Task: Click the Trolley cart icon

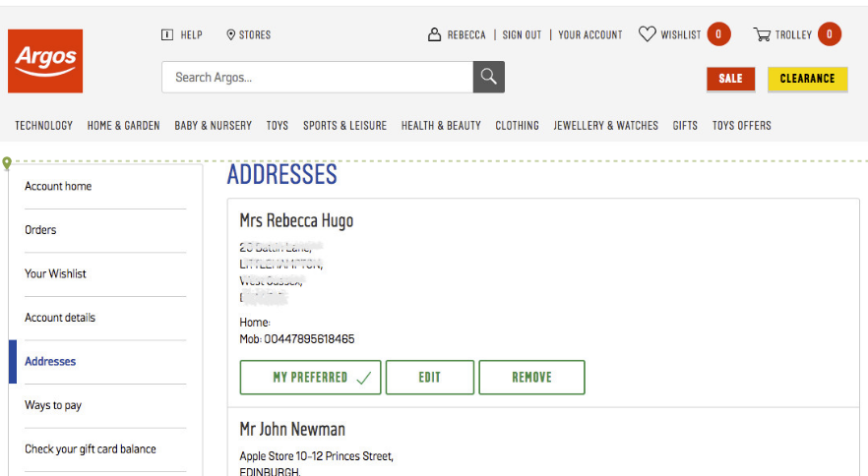Action: pyautogui.click(x=762, y=34)
